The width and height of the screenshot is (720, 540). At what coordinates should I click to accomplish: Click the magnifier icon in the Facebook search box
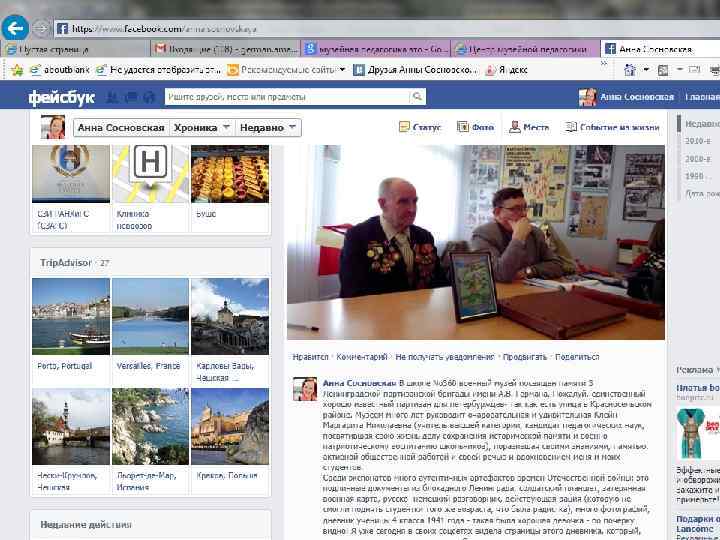[x=417, y=96]
